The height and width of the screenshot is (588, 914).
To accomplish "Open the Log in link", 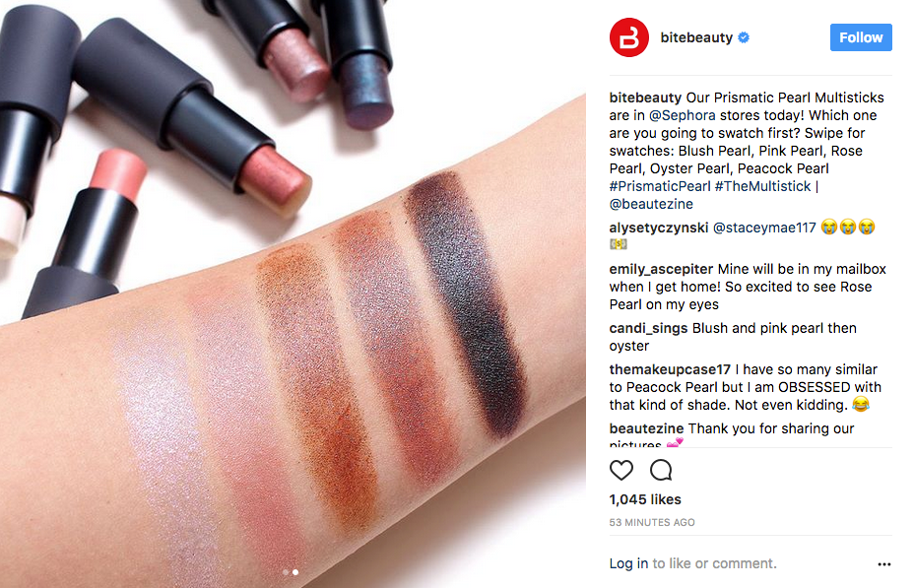I will pyautogui.click(x=628, y=563).
